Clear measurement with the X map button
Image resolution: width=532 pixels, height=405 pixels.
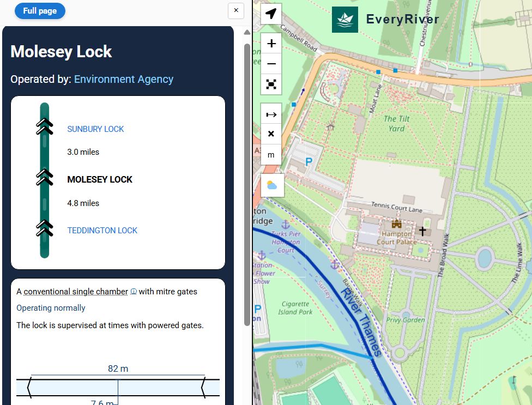pos(271,134)
